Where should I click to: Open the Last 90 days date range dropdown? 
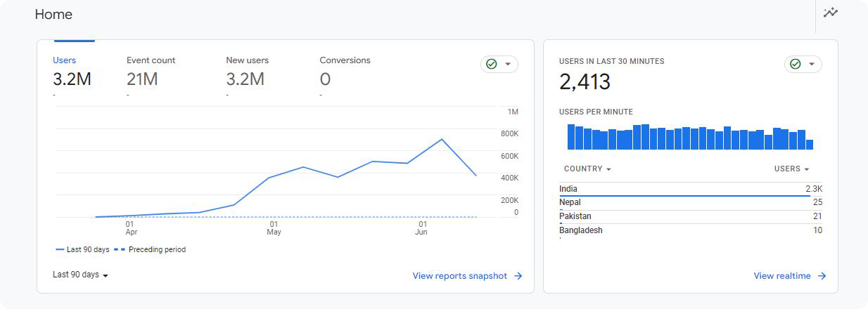[80, 275]
